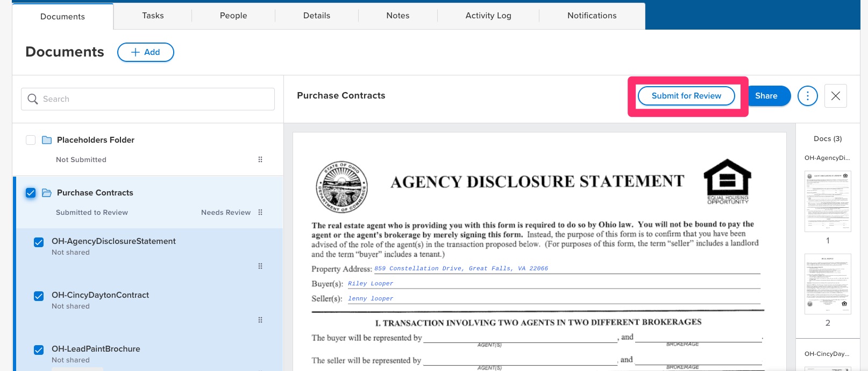Go to the Notifications tab
Image resolution: width=868 pixels, height=371 pixels.
592,16
